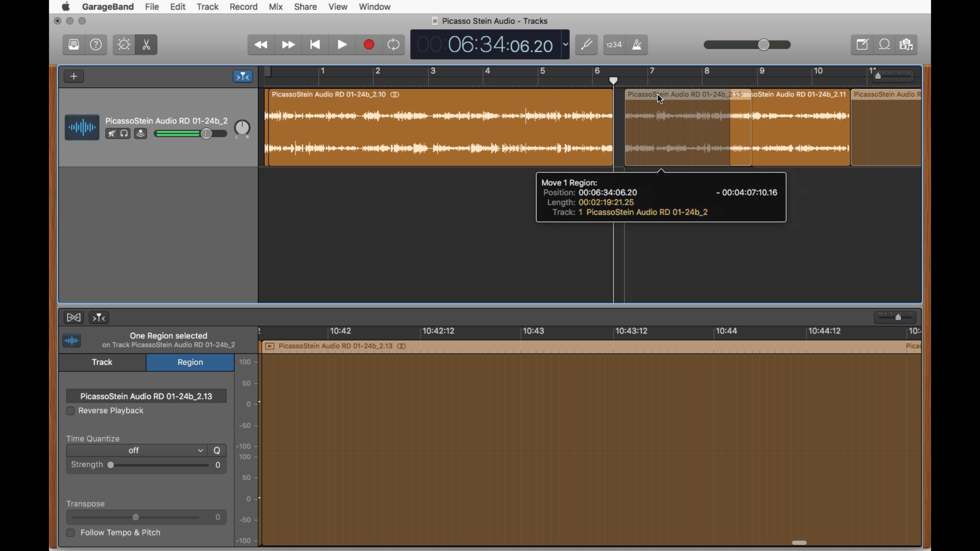Adjust the Transpose slider
This screenshot has height=551, width=980.
click(136, 518)
